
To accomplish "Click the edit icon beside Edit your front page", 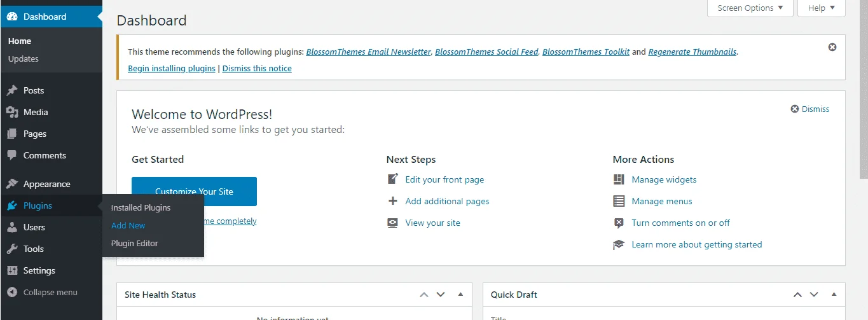I will (x=393, y=179).
